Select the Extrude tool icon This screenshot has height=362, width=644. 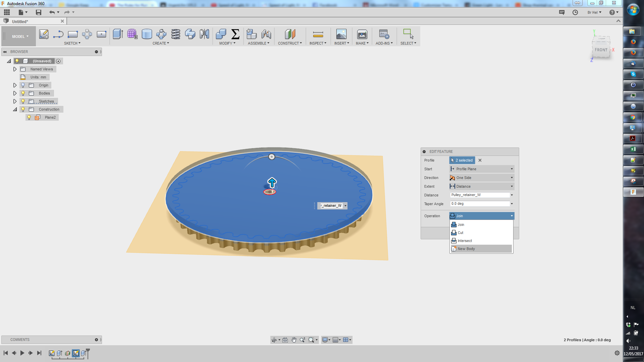(x=118, y=34)
